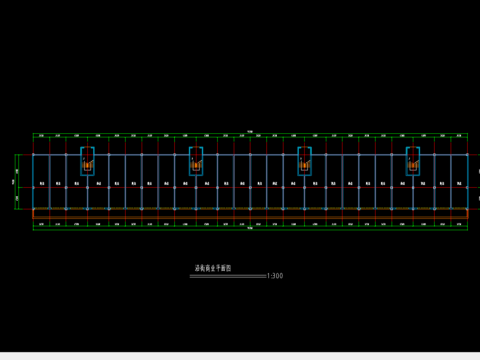Pick the orange strip along the building's bottom edge
This screenshot has width=480, height=360.
click(250, 217)
